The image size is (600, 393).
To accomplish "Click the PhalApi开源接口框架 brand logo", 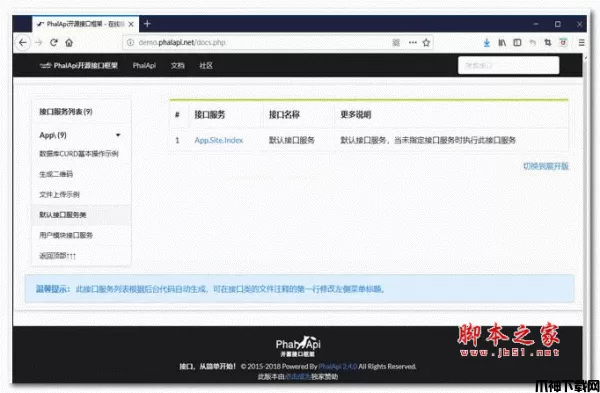I will tap(78, 65).
